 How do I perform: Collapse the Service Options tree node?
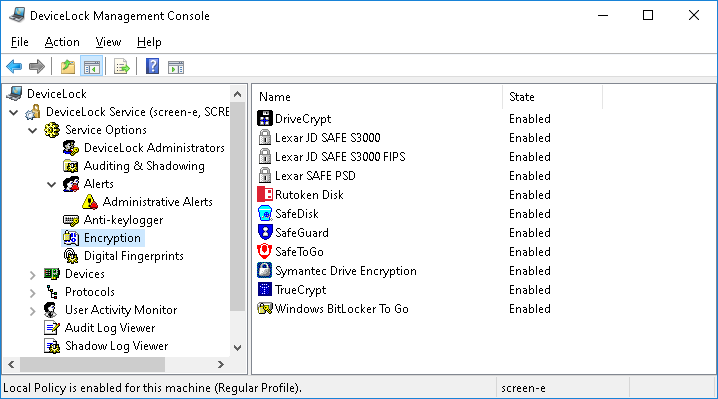33,130
